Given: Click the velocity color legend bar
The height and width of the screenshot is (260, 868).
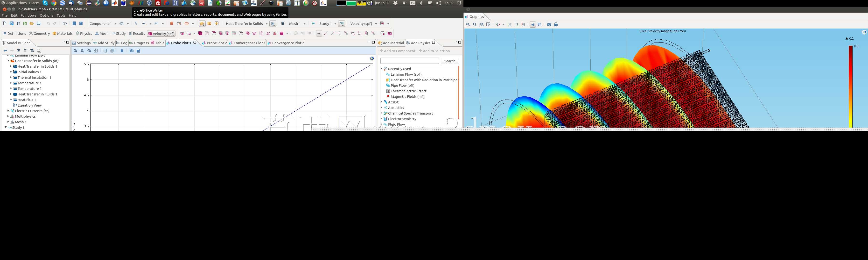Looking at the screenshot, I should (850, 87).
